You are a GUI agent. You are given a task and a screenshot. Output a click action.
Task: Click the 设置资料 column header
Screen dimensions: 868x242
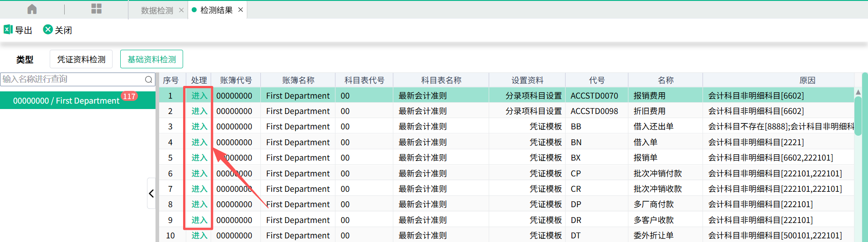[x=527, y=80]
